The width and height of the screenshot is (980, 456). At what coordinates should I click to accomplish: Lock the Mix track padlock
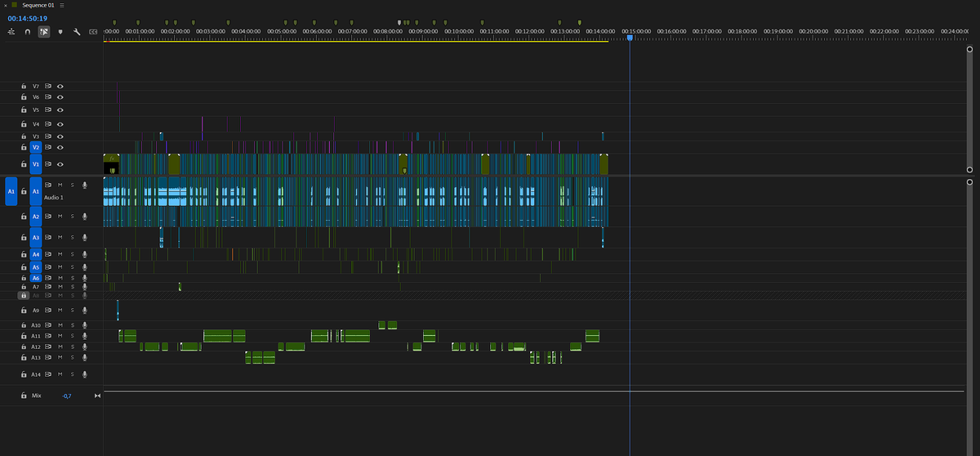click(24, 396)
